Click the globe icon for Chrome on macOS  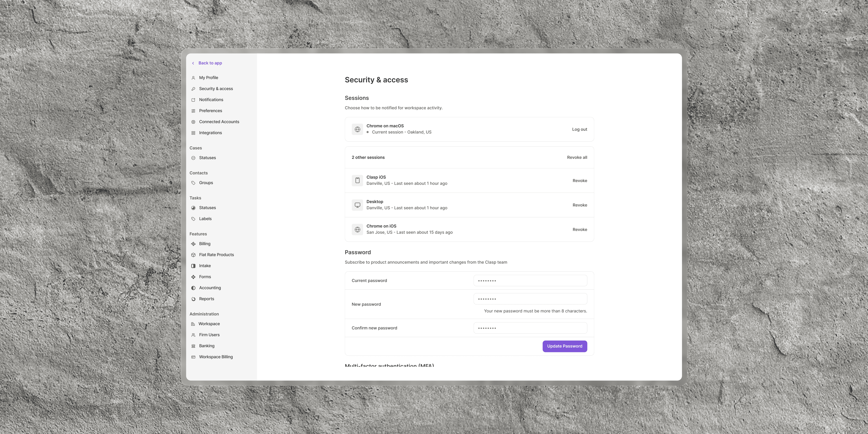pos(357,129)
